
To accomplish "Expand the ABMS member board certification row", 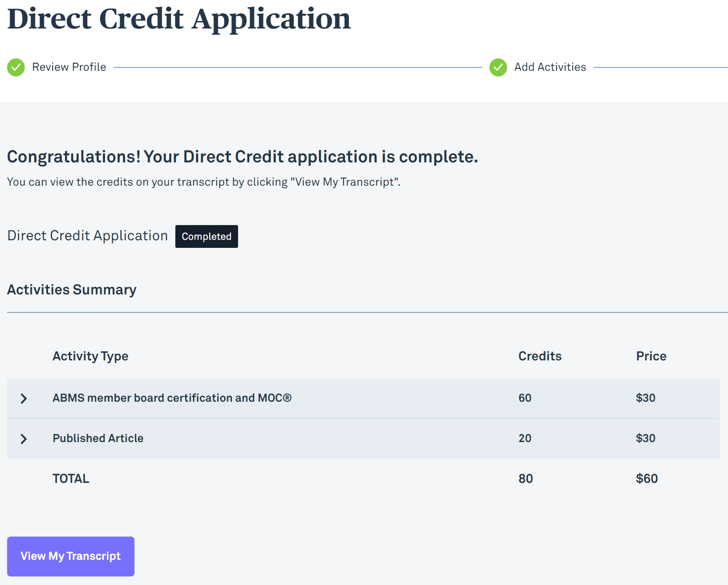I will pyautogui.click(x=24, y=398).
